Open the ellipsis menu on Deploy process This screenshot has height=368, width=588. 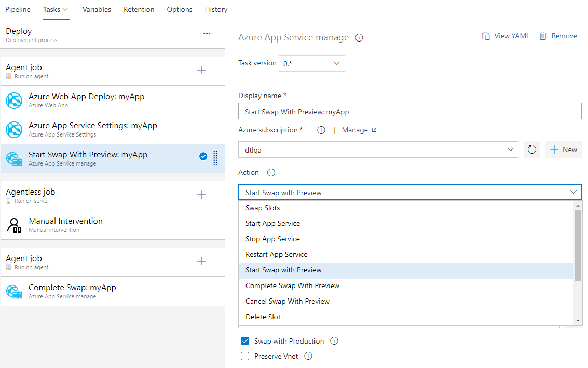pos(207,34)
